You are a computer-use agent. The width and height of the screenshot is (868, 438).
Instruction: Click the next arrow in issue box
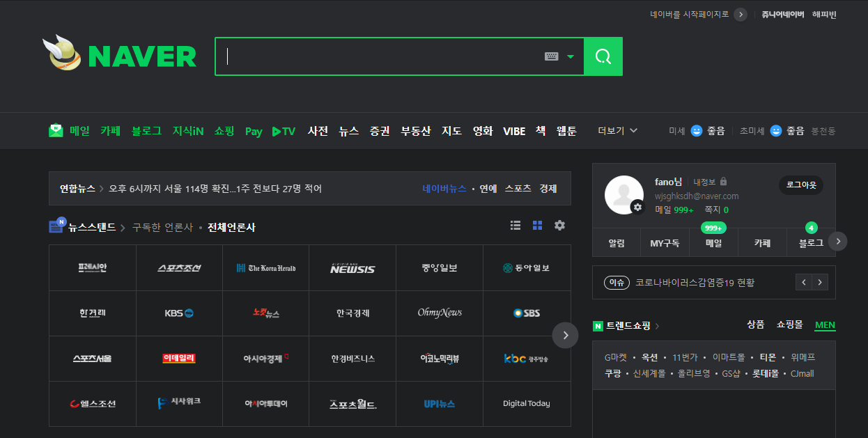[x=820, y=282]
